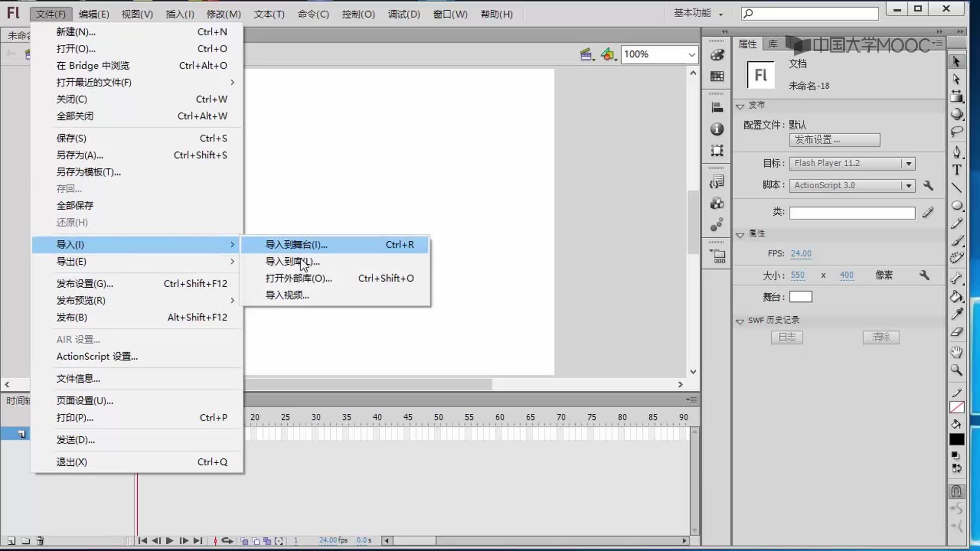The height and width of the screenshot is (551, 980).
Task: Select the Text tool in toolbar
Action: pos(958,171)
